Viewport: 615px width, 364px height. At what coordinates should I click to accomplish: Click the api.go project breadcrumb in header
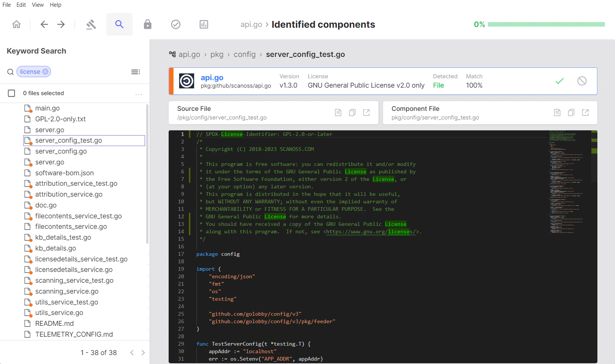251,24
